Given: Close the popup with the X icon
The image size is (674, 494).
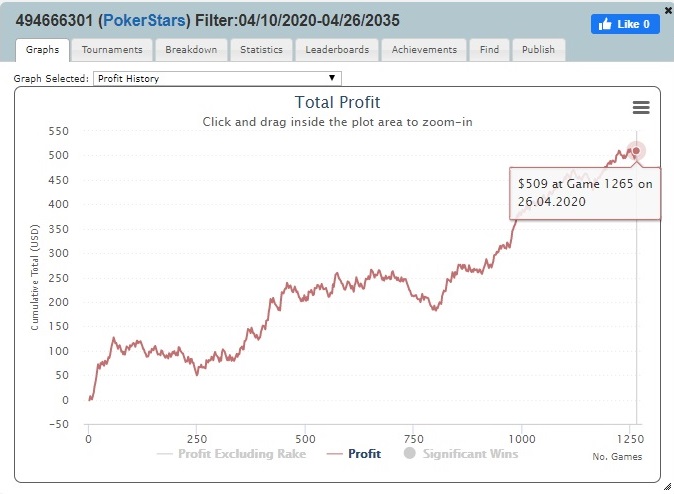Looking at the screenshot, I should tap(669, 11).
